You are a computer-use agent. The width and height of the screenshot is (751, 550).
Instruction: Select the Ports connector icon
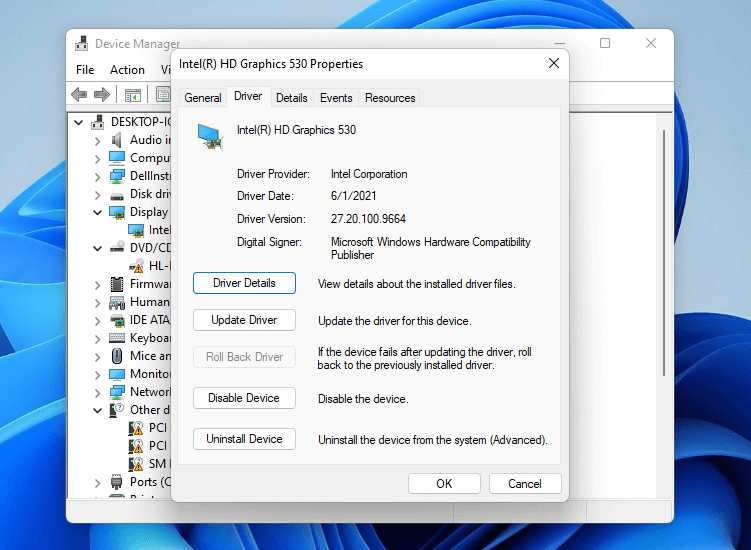click(x=116, y=481)
